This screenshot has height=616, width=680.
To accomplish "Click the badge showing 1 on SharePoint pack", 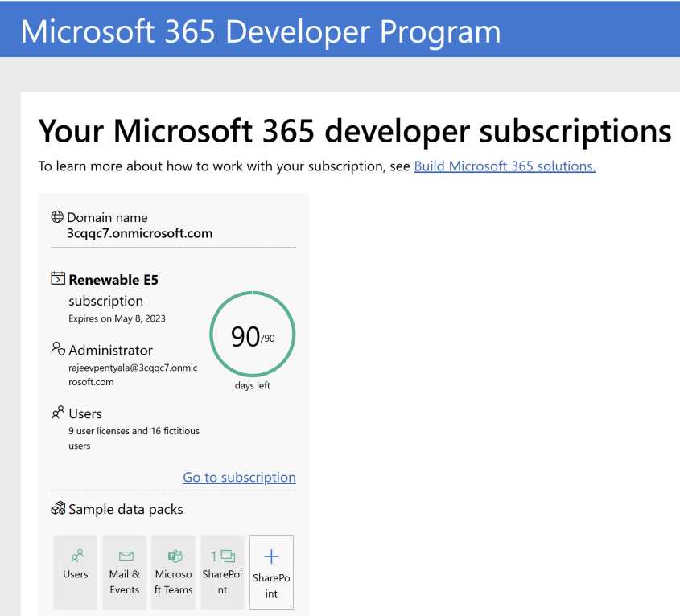I will point(215,555).
